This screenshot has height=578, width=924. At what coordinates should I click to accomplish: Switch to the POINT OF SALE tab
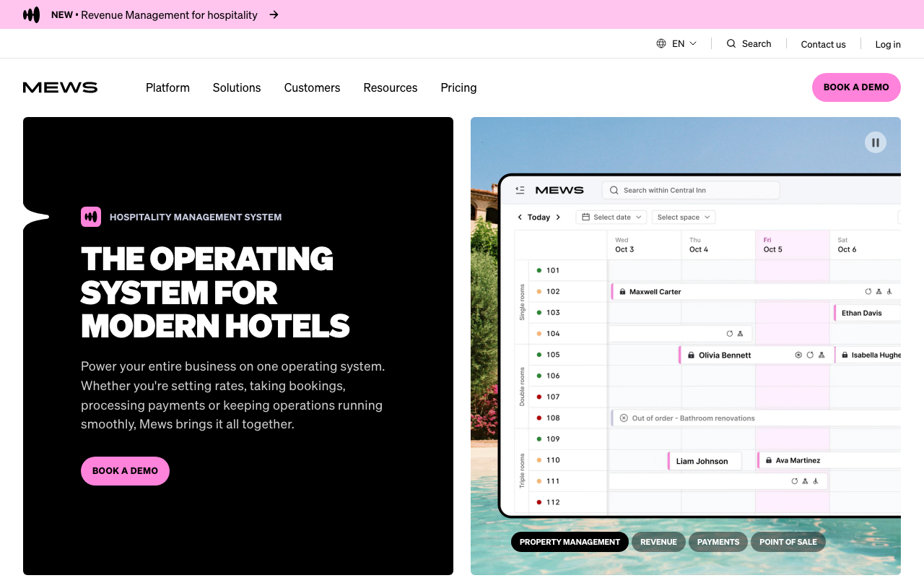(788, 542)
